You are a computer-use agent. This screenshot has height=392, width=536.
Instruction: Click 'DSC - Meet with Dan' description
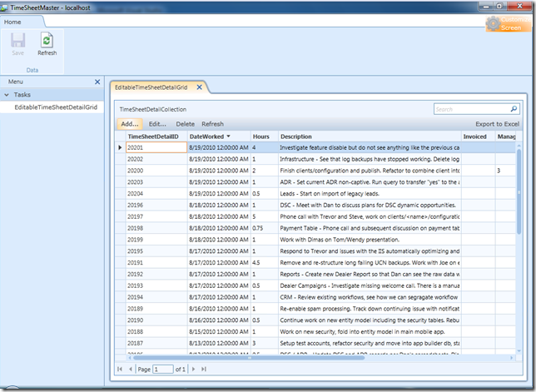point(370,205)
